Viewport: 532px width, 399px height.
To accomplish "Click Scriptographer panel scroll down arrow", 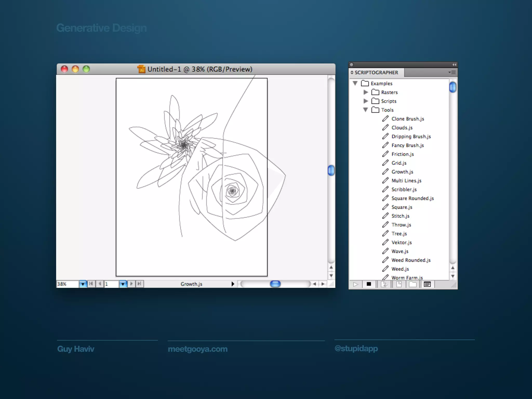I will click(453, 276).
